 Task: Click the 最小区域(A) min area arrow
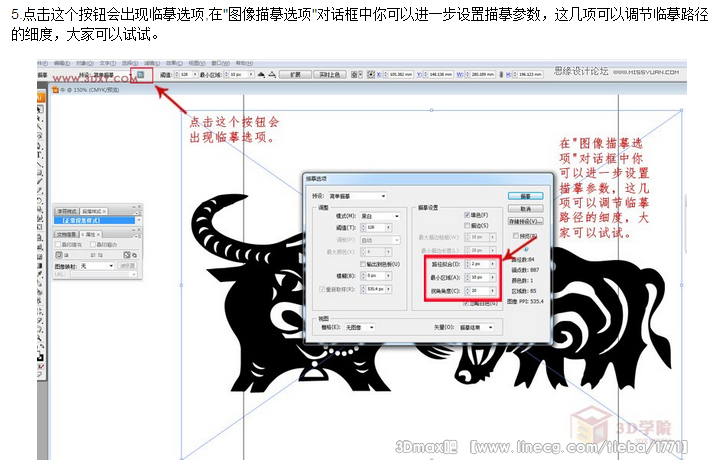tap(492, 277)
